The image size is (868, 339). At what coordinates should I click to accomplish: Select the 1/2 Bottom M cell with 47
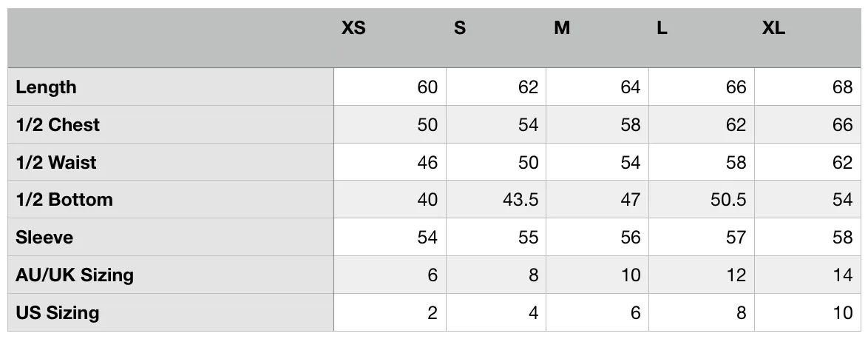point(597,199)
